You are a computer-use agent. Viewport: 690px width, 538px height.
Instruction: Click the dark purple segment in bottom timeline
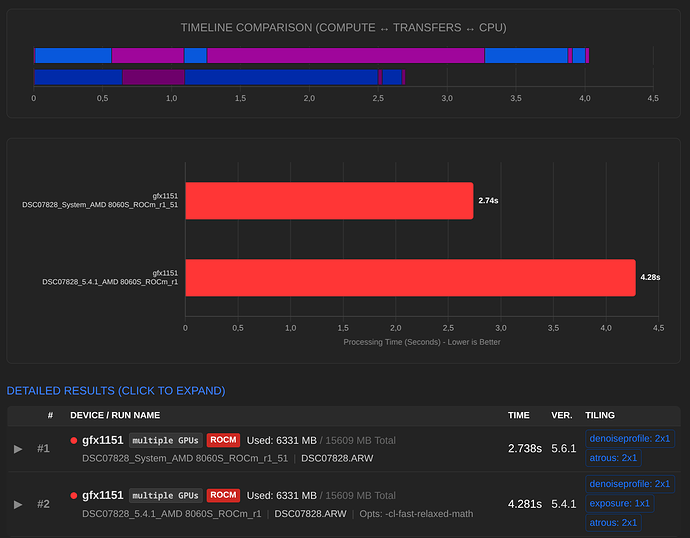click(x=153, y=77)
